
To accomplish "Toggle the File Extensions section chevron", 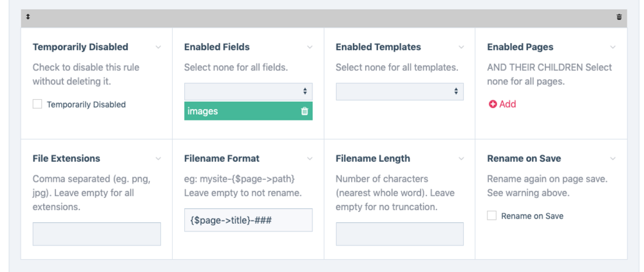I will [158, 159].
